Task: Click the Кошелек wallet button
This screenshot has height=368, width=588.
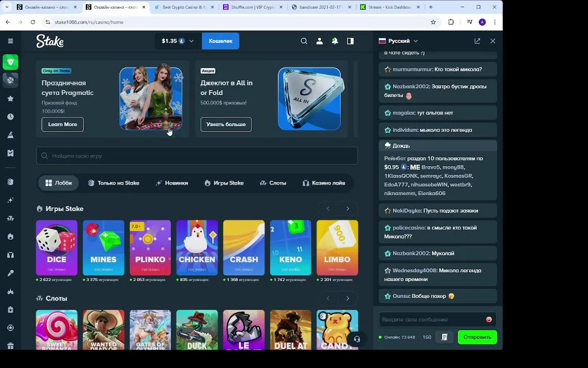Action: pyautogui.click(x=220, y=41)
